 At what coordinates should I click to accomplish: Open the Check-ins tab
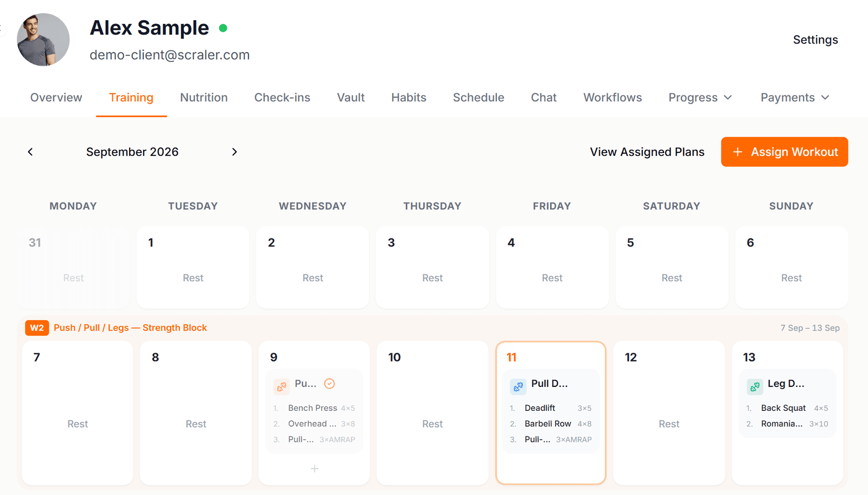(282, 98)
